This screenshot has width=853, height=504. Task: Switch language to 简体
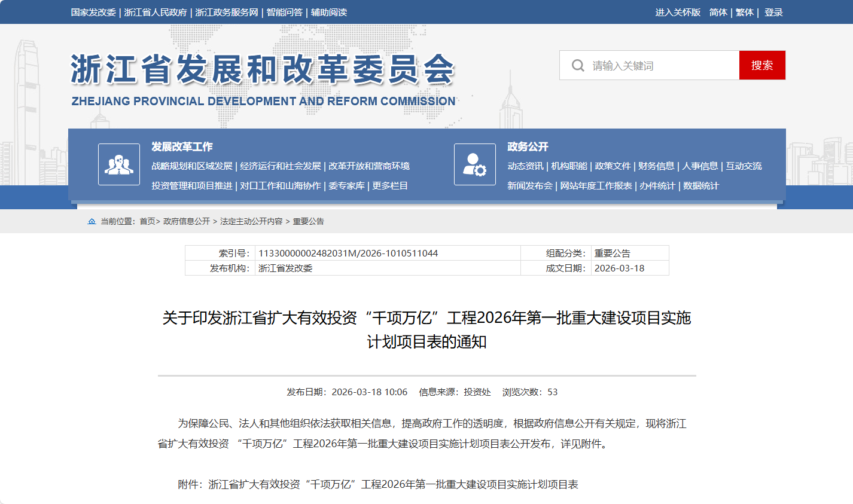[718, 13]
